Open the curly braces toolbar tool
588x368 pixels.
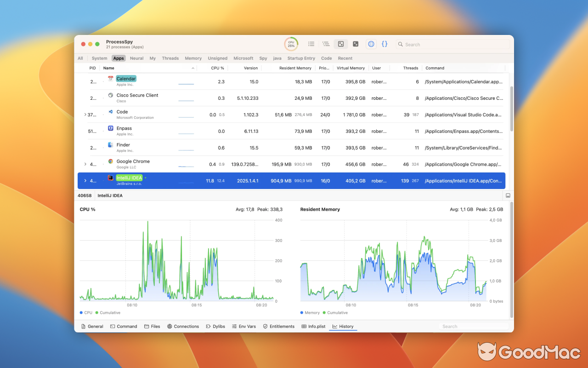(384, 44)
